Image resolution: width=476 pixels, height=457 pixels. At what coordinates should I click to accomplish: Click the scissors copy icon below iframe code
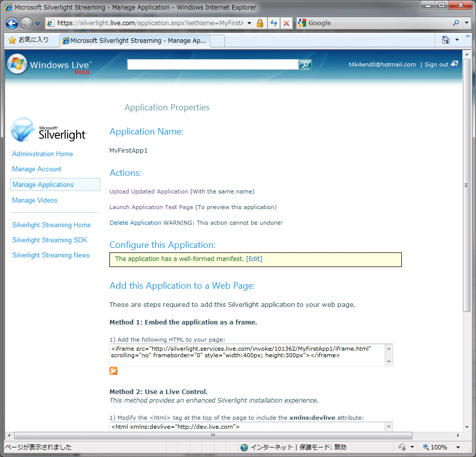click(113, 371)
